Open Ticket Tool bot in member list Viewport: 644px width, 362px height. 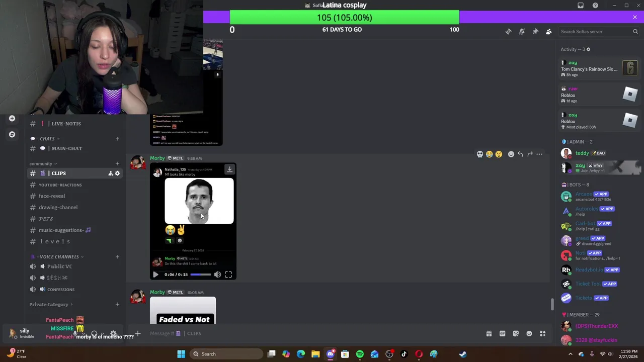[600, 284]
